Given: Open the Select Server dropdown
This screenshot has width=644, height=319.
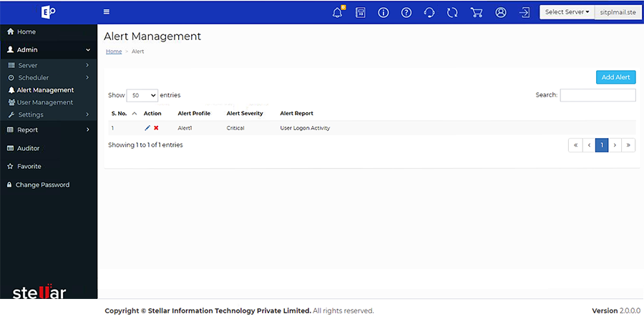Looking at the screenshot, I should [567, 12].
